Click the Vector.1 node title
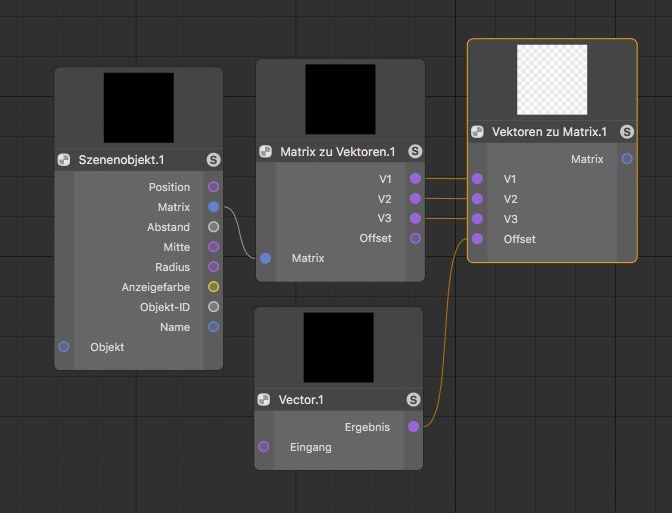Screen dimensions: 672x513 [301, 399]
